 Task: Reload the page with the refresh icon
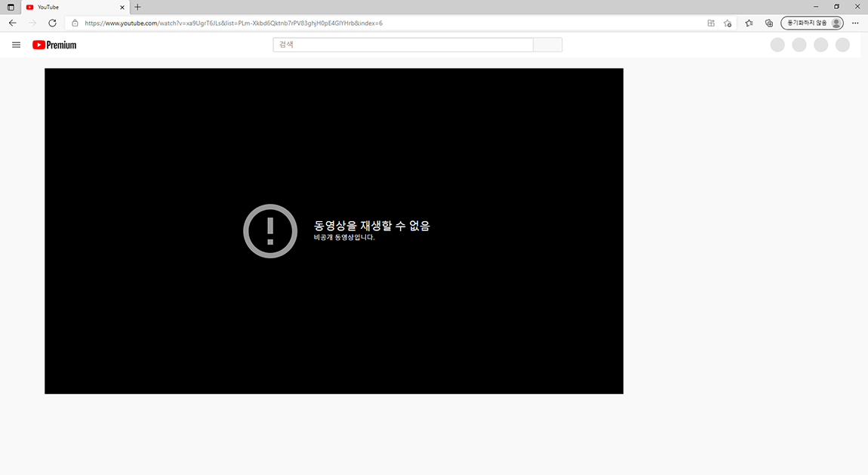point(52,23)
